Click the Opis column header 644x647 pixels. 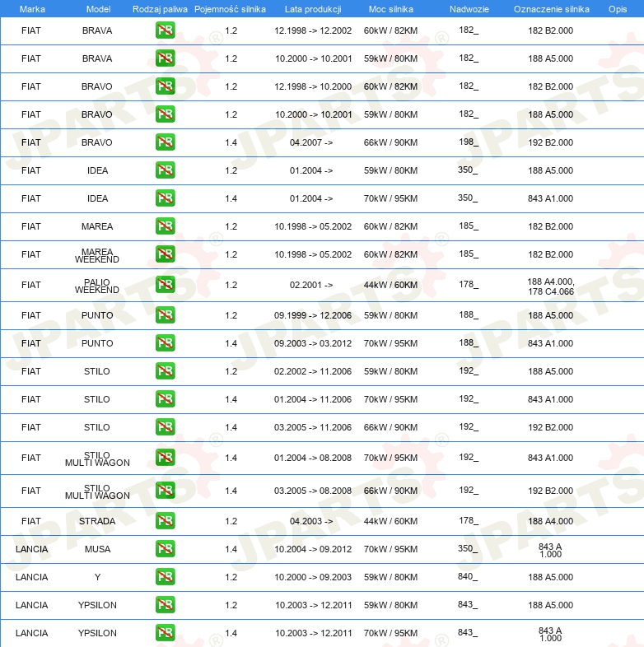618,9
